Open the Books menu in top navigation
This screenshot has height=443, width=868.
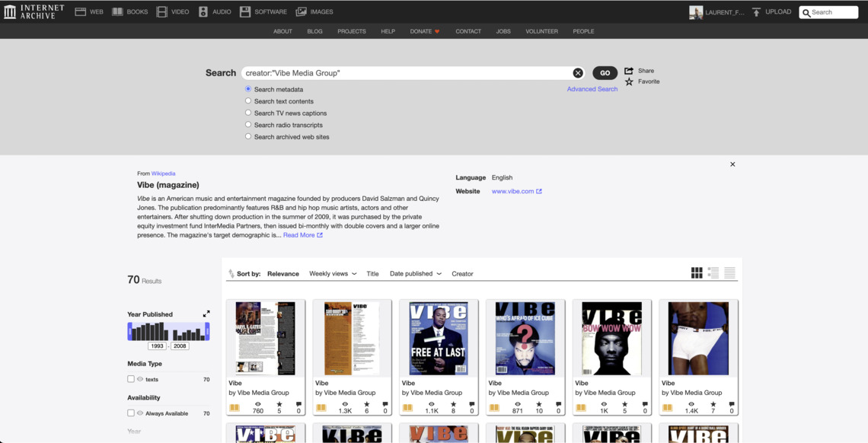[x=130, y=12]
